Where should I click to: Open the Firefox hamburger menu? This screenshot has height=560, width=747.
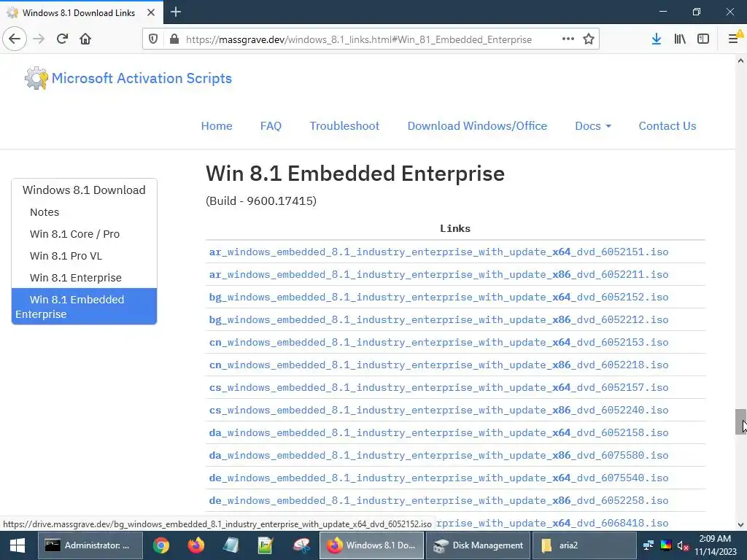(x=734, y=39)
